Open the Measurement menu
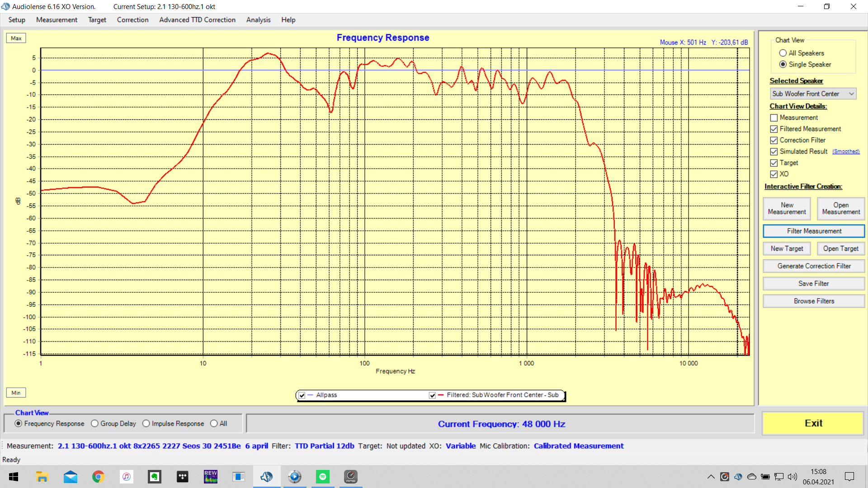The height and width of the screenshot is (488, 868). point(57,20)
